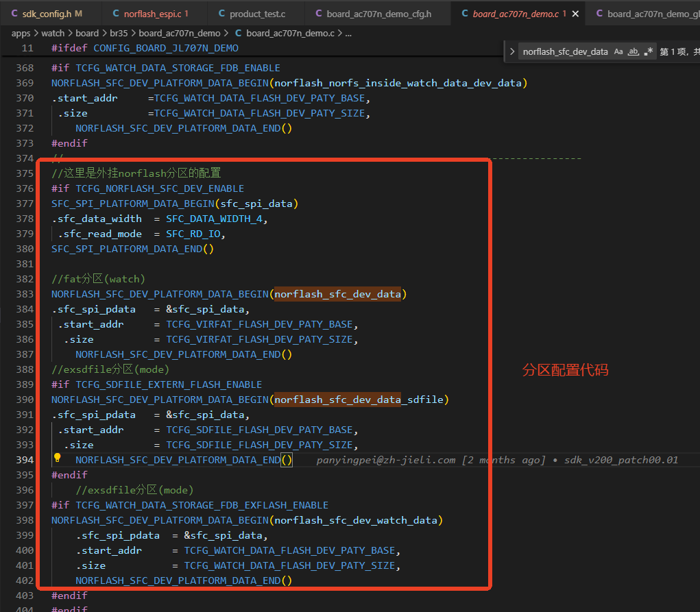Open the board_ac707n_demo.c file breadcrumb
This screenshot has height=612, width=700.
point(290,34)
